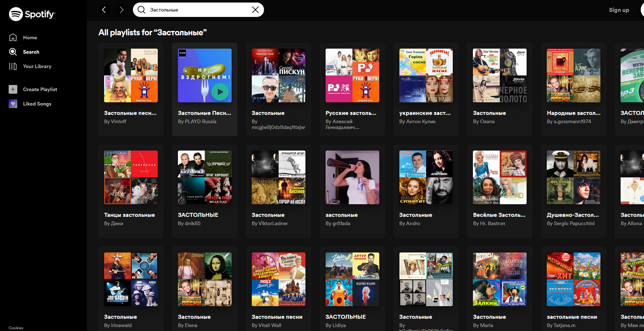The image size is (644, 331).
Task: Click the search field containing Застольные
Action: (198, 10)
